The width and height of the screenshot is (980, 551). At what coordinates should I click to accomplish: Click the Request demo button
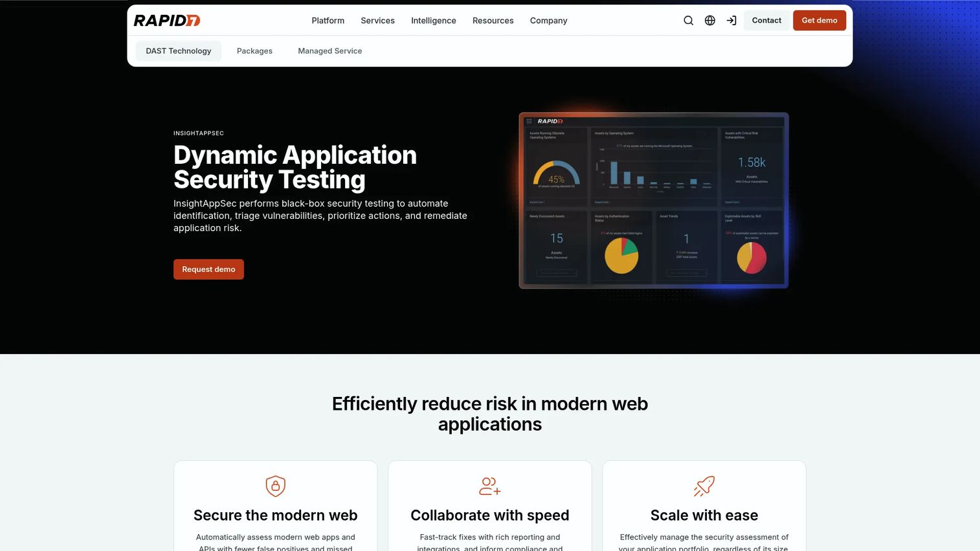(208, 269)
